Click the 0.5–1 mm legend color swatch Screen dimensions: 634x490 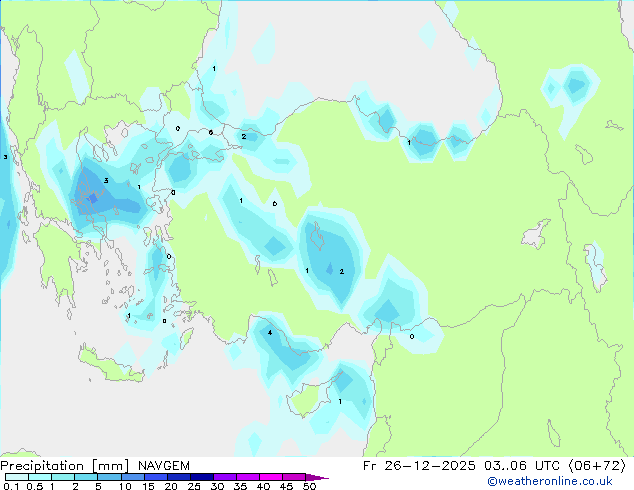[x=40, y=477]
